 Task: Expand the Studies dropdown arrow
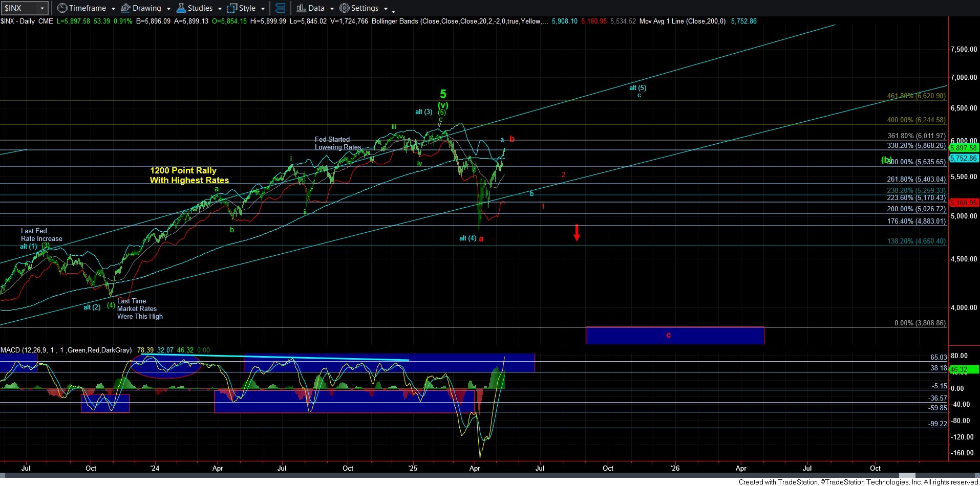(x=220, y=9)
